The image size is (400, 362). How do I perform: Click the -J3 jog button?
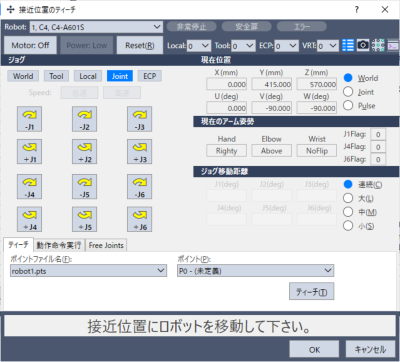[140, 119]
